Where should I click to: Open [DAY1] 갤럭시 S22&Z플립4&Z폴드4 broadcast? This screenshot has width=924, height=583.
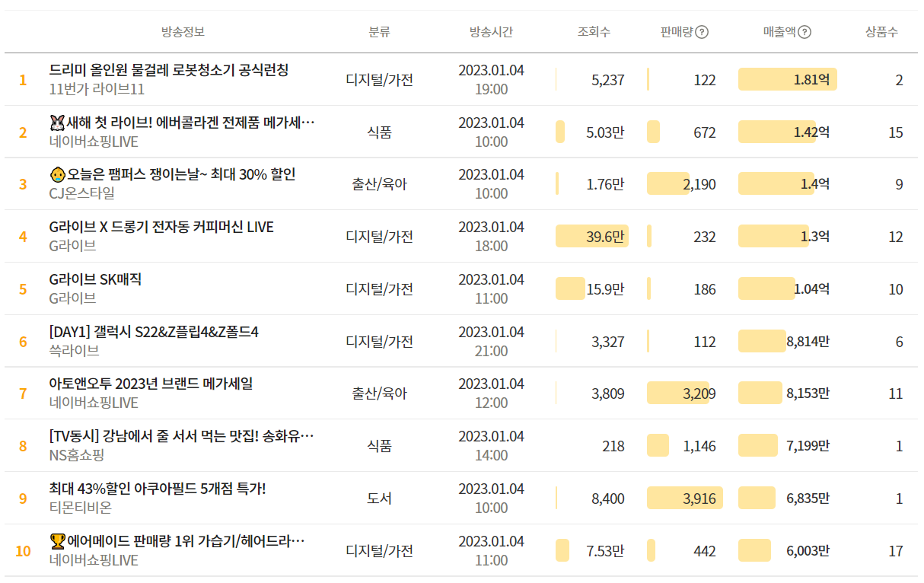[154, 332]
